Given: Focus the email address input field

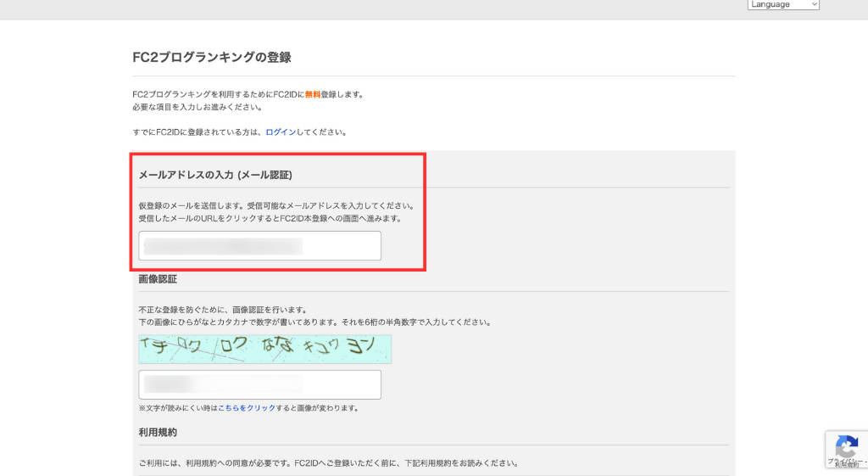Looking at the screenshot, I should point(259,245).
